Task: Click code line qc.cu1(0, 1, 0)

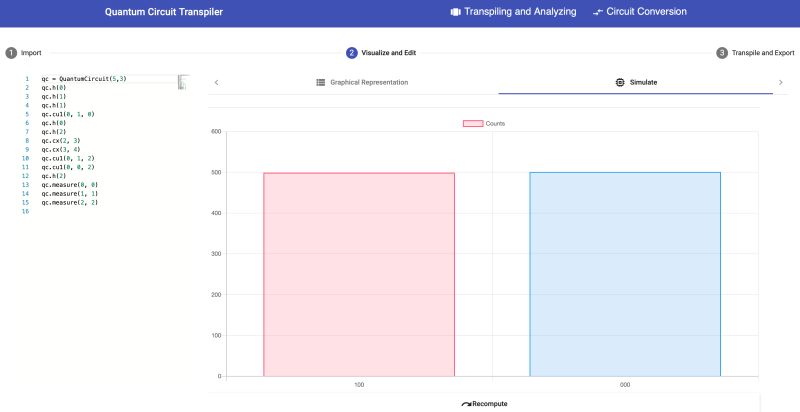Action: click(68, 114)
